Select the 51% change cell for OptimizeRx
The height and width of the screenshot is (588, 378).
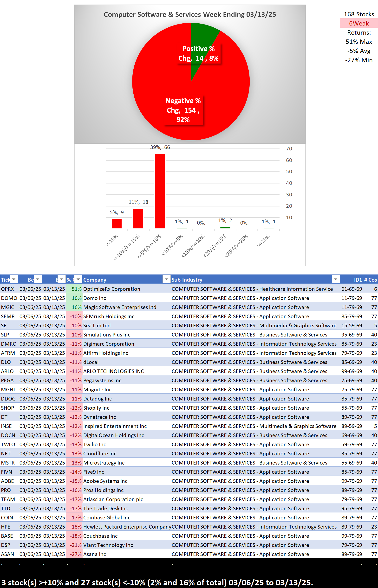pyautogui.click(x=74, y=289)
